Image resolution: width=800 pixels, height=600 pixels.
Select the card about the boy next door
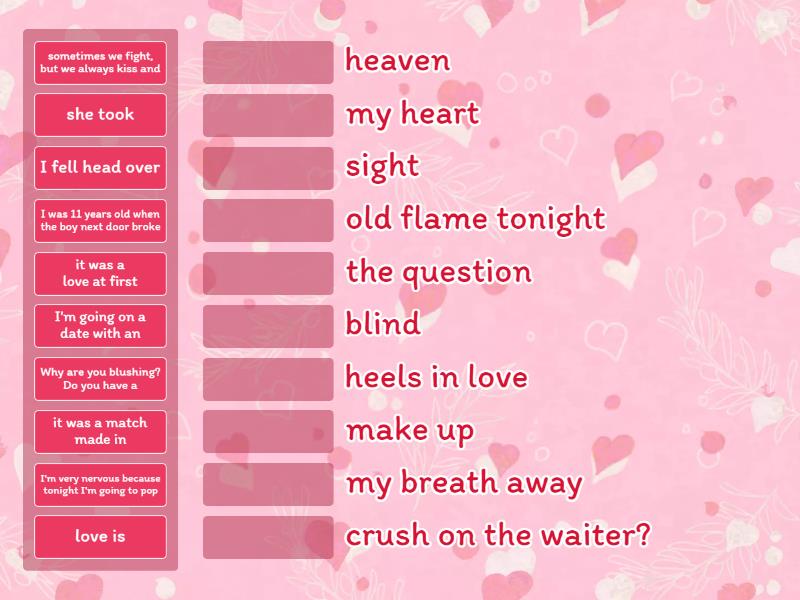point(99,219)
